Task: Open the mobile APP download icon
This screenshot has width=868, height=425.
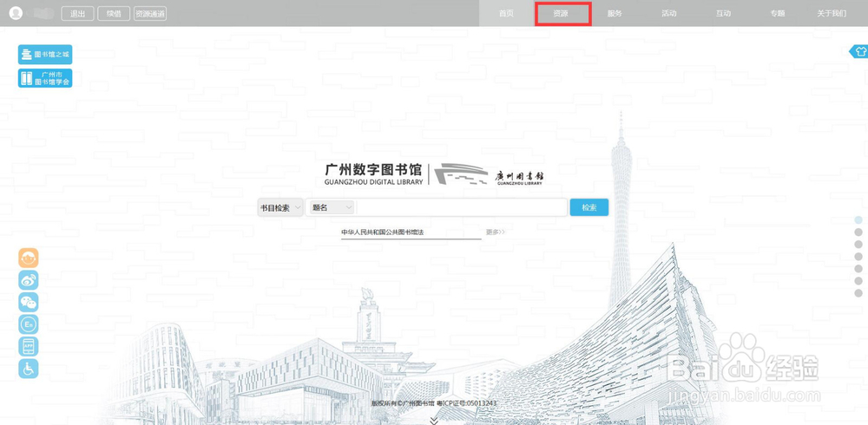Action: pos(29,346)
